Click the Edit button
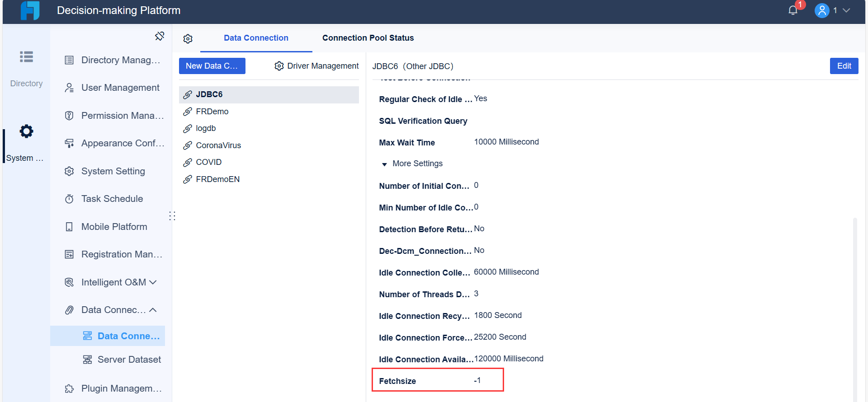Image resolution: width=868 pixels, height=402 pixels. (844, 66)
